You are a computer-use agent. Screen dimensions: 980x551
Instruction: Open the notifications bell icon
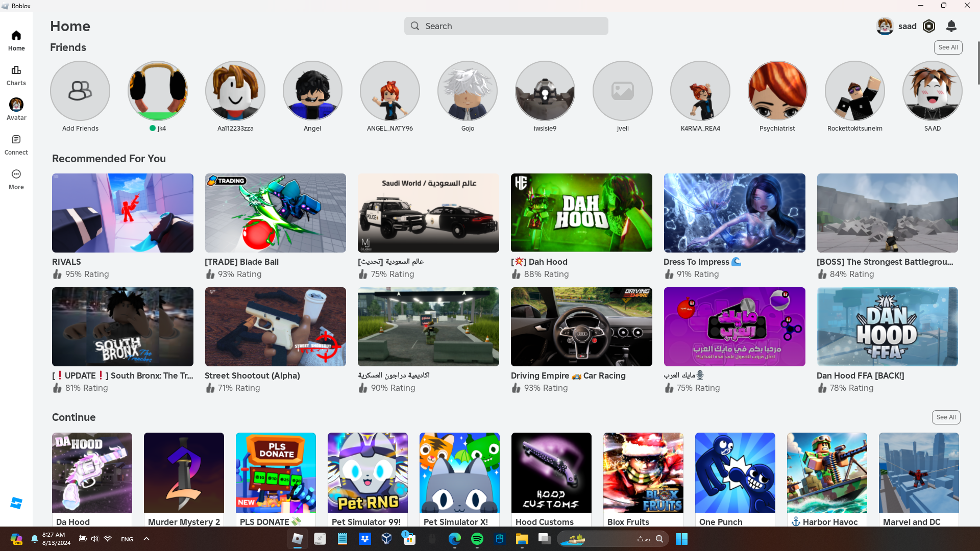(951, 26)
